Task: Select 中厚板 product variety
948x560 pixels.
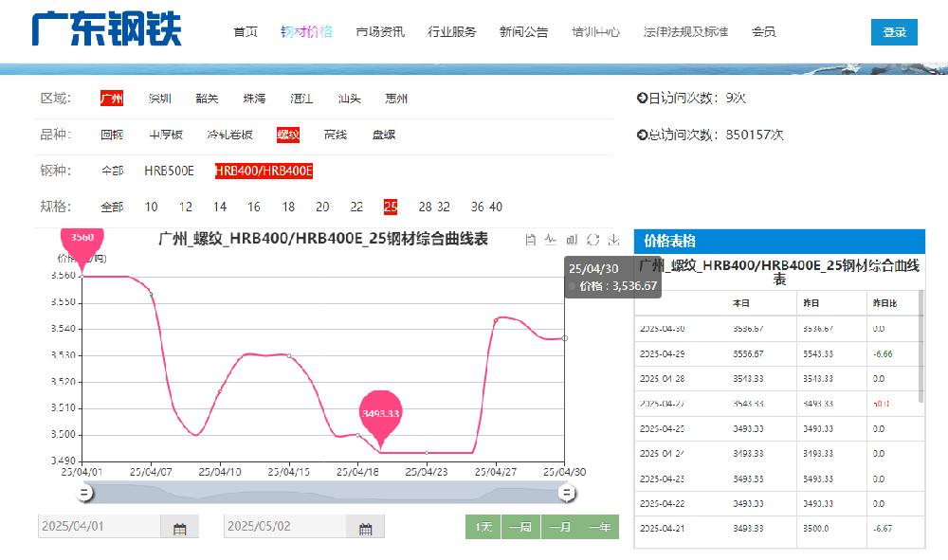Action: click(166, 135)
